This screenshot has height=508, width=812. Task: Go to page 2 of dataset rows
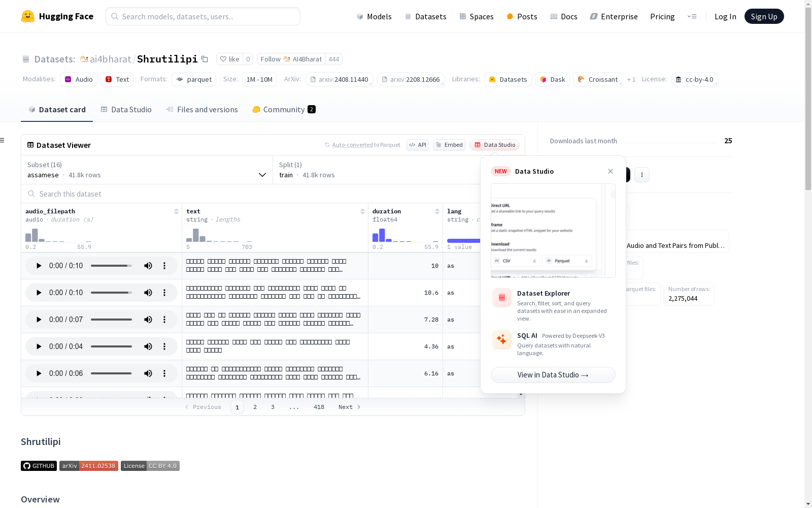(255, 407)
